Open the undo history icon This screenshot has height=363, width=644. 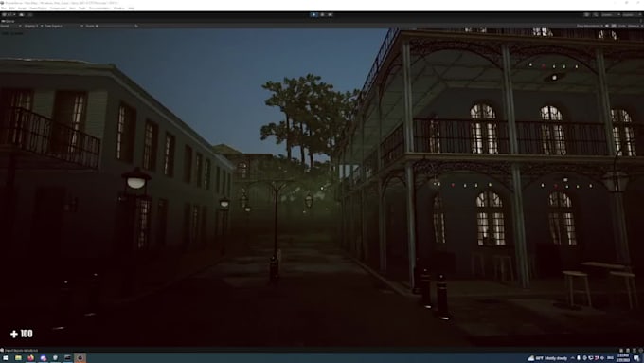(x=586, y=15)
